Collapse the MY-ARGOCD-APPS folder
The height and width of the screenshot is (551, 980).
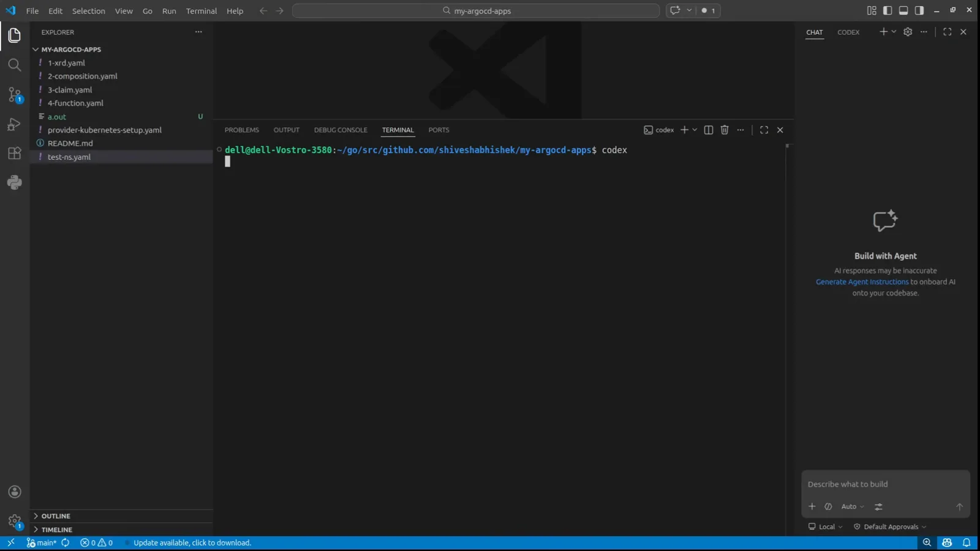[121, 50]
